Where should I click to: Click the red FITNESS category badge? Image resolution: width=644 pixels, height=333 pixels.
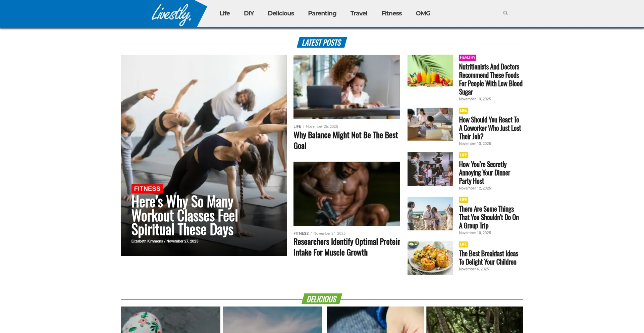[x=147, y=189]
